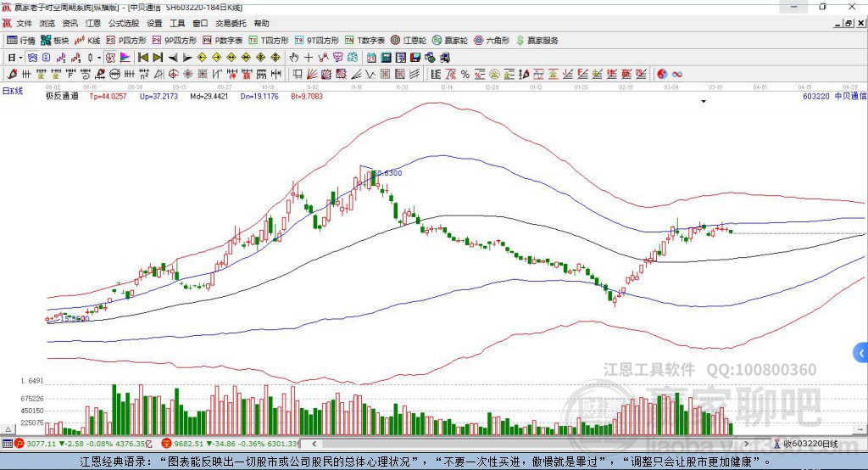Click the last yellow diamond icon
Image resolution: width=868 pixels, height=470 pixels.
click(x=275, y=58)
